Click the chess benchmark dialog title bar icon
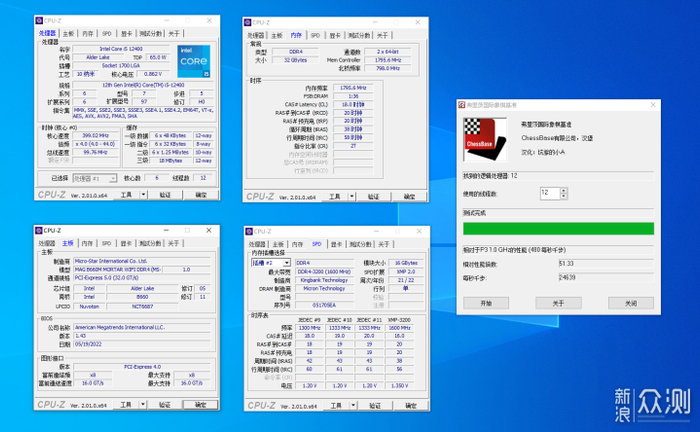 [461, 104]
